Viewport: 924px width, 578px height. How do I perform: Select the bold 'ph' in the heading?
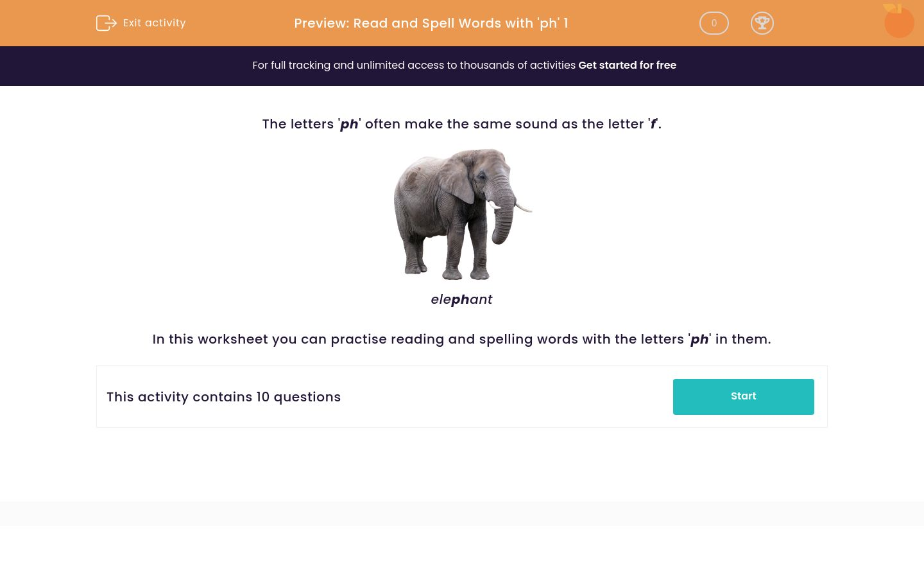[349, 124]
